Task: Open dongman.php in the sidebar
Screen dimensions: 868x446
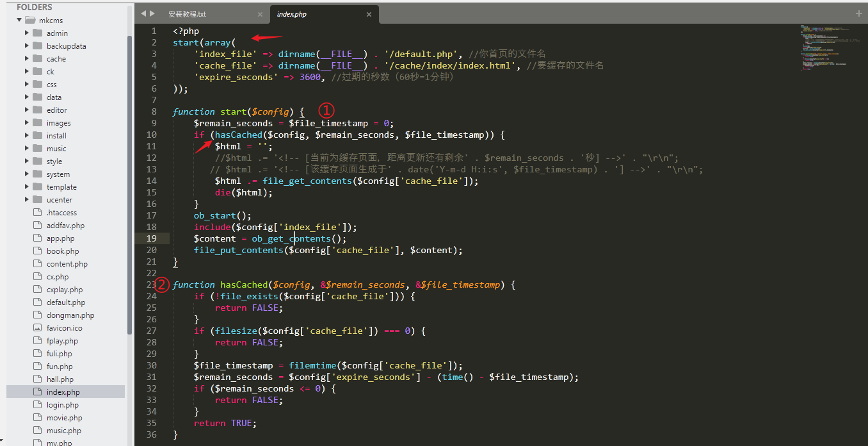Action: 70,315
